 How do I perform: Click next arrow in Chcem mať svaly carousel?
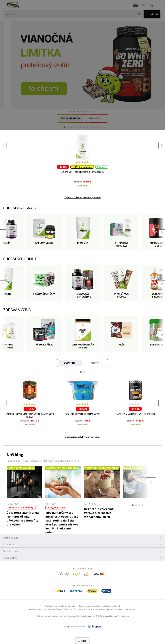[162, 233]
